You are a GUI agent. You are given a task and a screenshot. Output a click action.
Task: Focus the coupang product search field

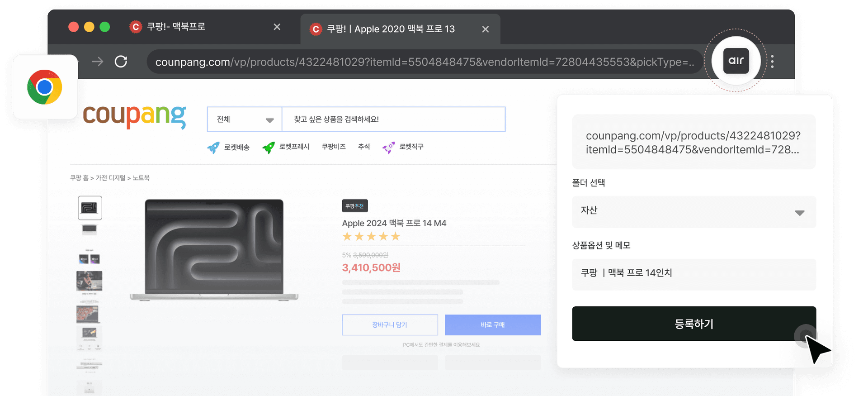(393, 119)
